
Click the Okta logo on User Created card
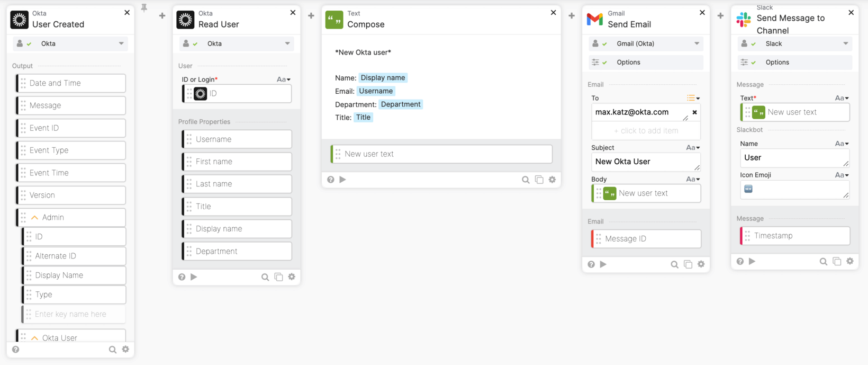20,20
